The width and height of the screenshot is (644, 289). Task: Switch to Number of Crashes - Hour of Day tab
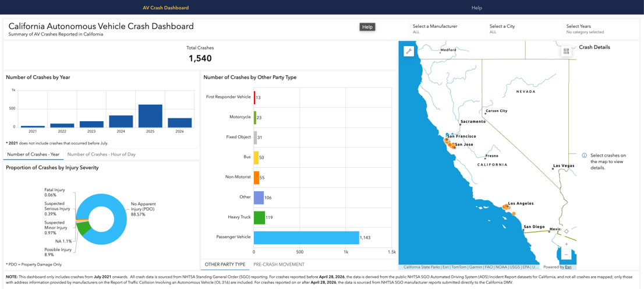[101, 154]
